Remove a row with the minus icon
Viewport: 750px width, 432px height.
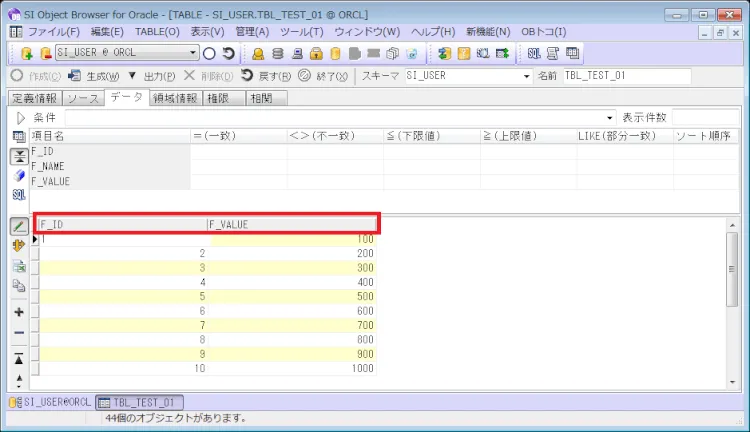(x=19, y=332)
